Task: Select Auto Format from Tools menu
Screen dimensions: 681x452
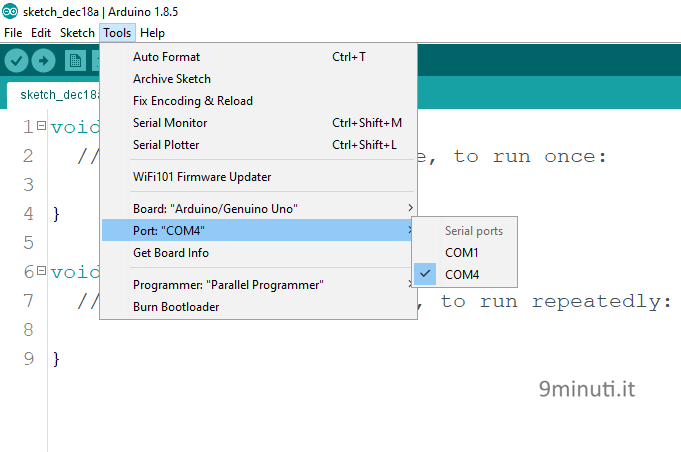Action: tap(258, 57)
